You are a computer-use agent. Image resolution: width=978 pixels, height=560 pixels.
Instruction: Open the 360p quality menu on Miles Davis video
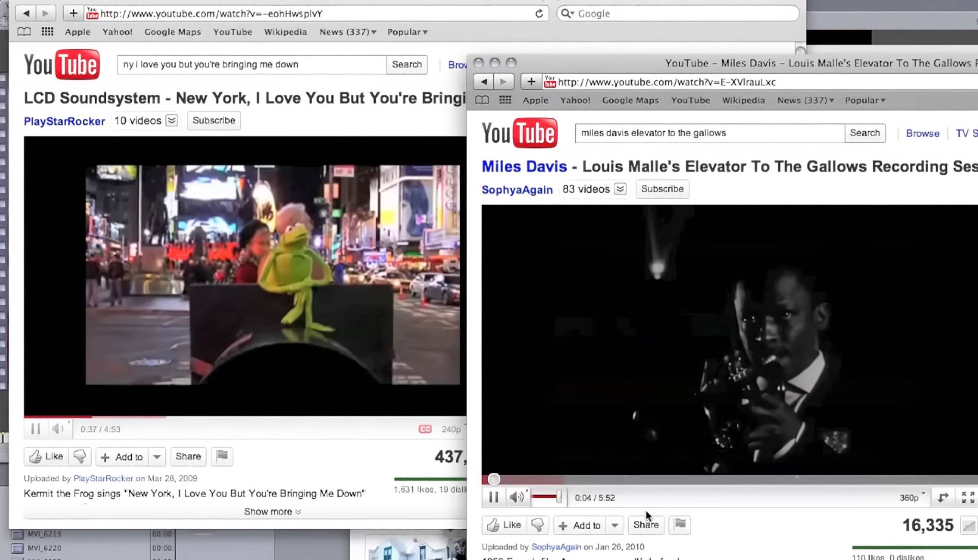click(911, 497)
